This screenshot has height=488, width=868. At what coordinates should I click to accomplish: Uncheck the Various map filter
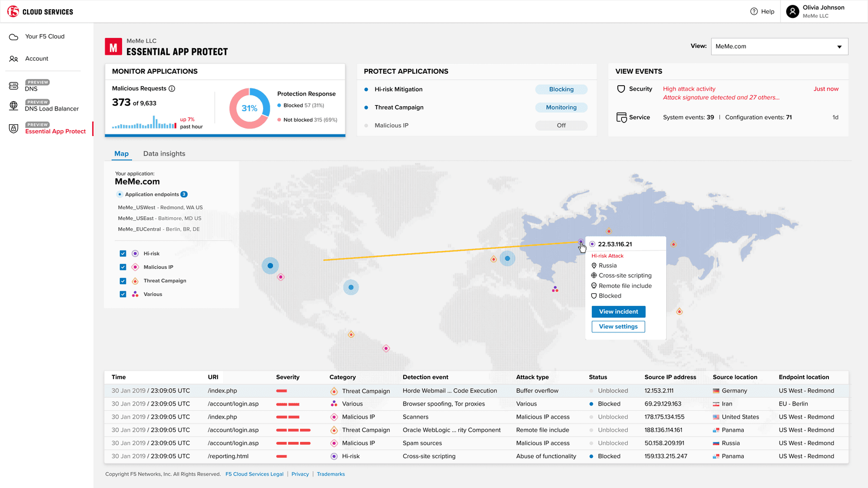click(123, 294)
